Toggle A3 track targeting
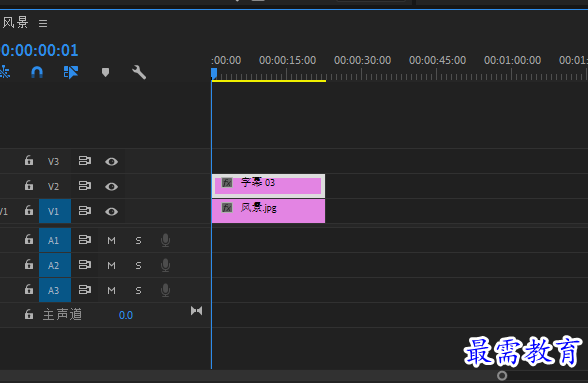The width and height of the screenshot is (588, 383). click(x=55, y=290)
